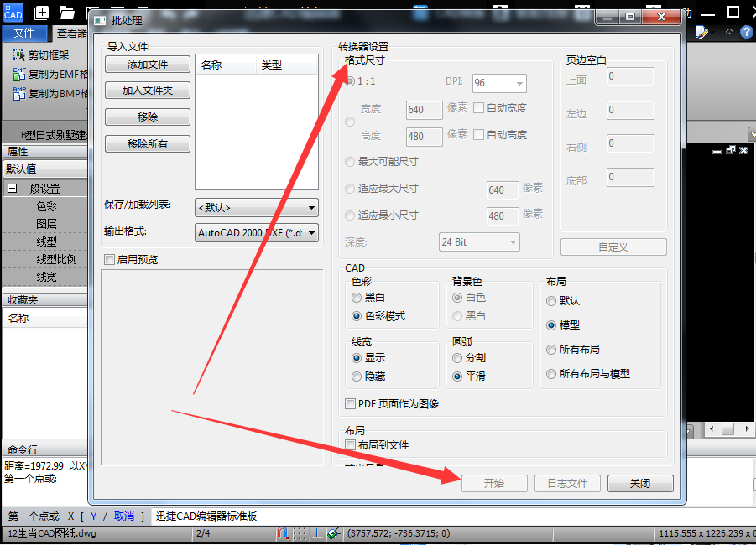The image size is (756, 545).
Task: Click the Copy as BMP icon
Action: [18, 93]
